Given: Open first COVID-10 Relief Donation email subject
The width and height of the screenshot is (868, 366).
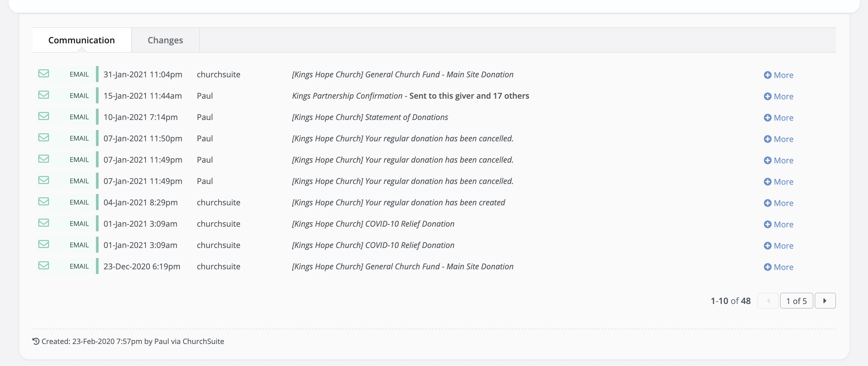Looking at the screenshot, I should click(373, 224).
